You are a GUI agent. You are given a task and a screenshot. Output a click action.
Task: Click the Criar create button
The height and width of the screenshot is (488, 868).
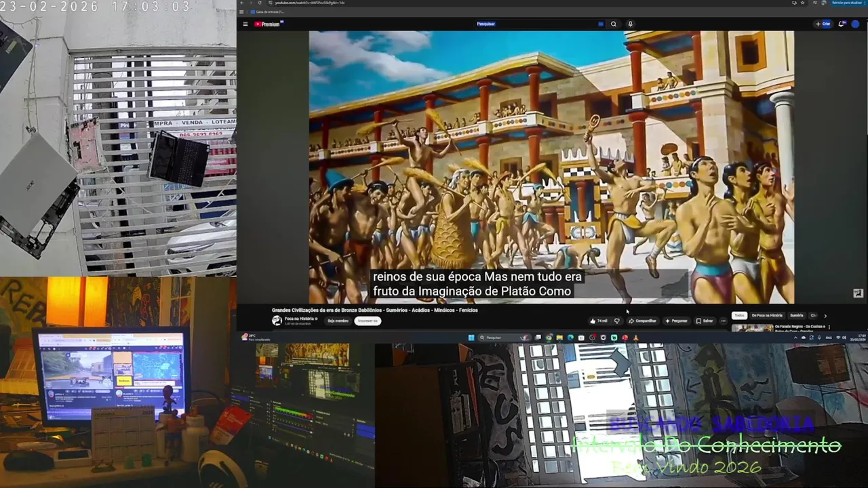(823, 24)
